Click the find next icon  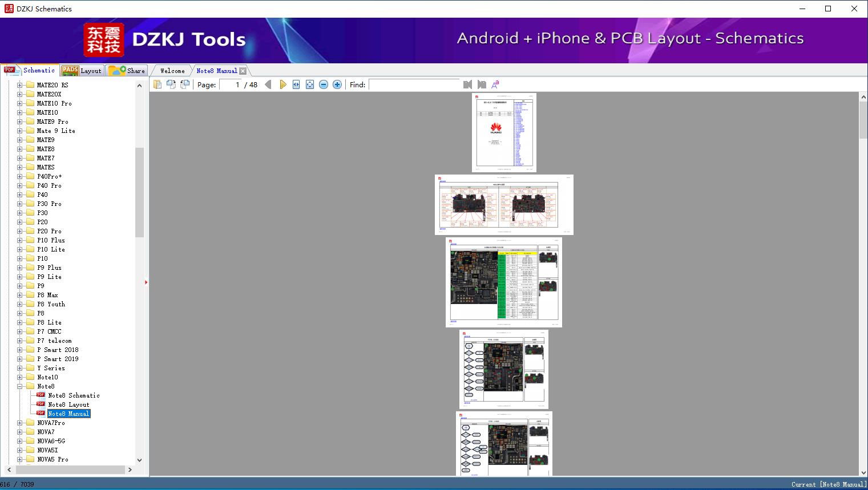482,84
